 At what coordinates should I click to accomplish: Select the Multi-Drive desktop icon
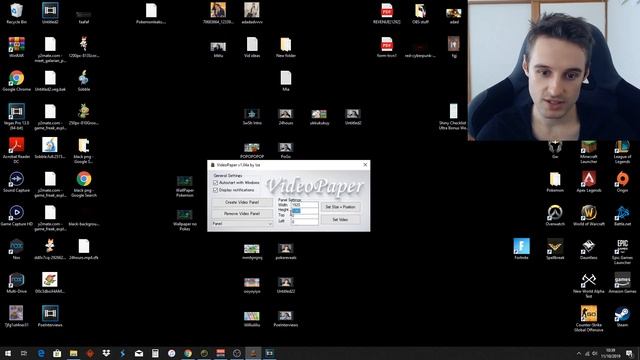[x=16, y=283]
